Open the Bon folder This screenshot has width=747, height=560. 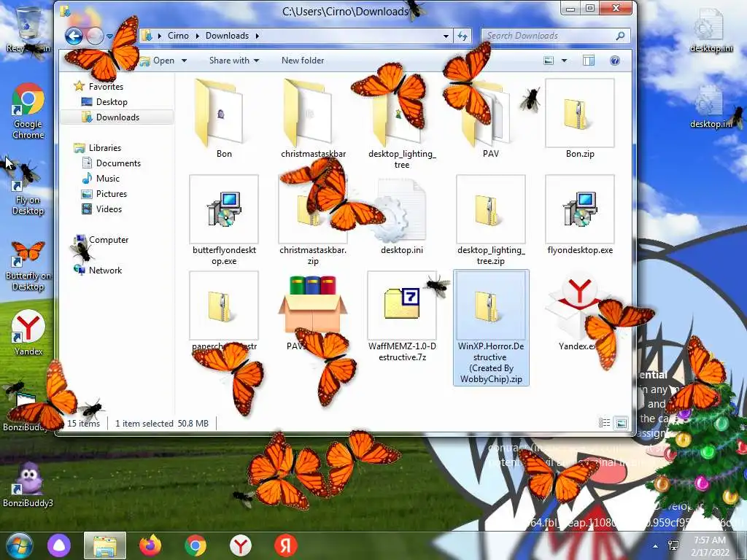(223, 117)
